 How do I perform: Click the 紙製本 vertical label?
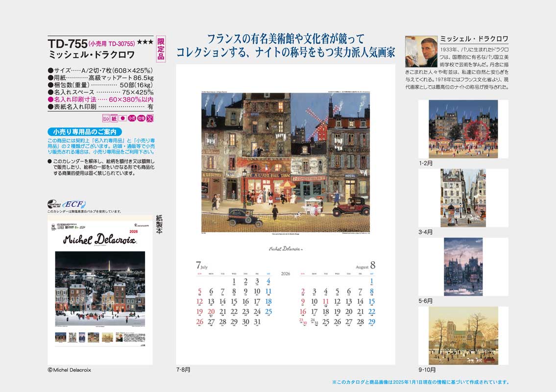(159, 224)
